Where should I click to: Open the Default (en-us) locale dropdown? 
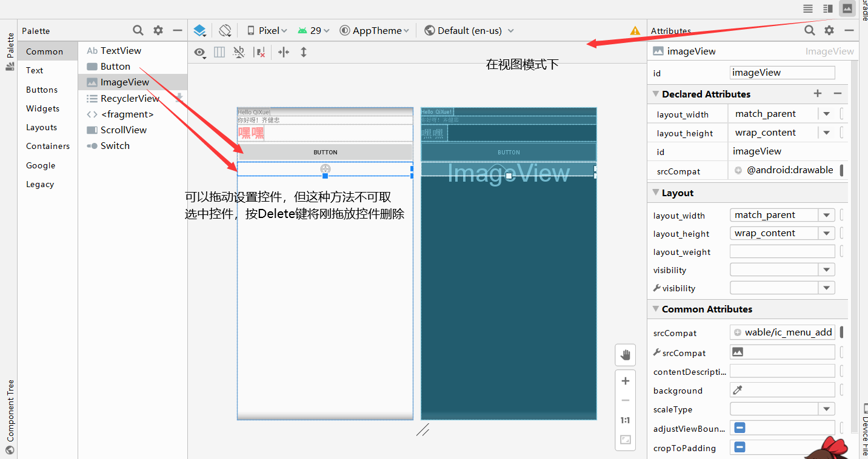coord(469,30)
